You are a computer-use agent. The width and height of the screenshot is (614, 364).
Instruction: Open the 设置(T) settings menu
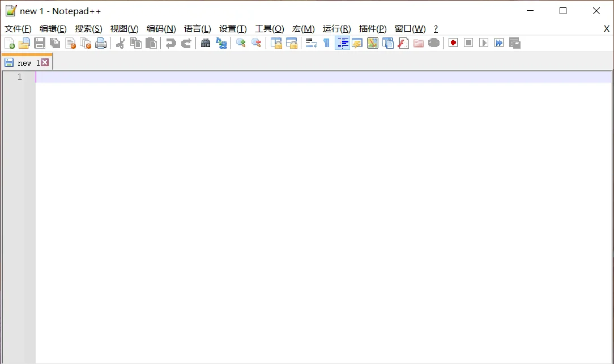click(233, 29)
